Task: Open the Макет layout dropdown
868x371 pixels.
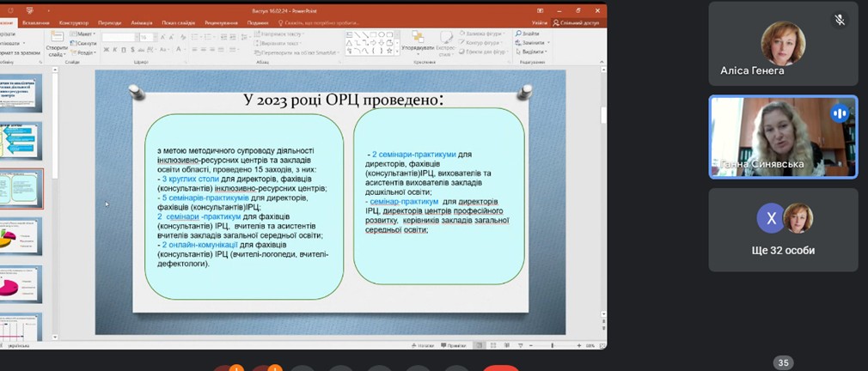Action: [x=83, y=33]
